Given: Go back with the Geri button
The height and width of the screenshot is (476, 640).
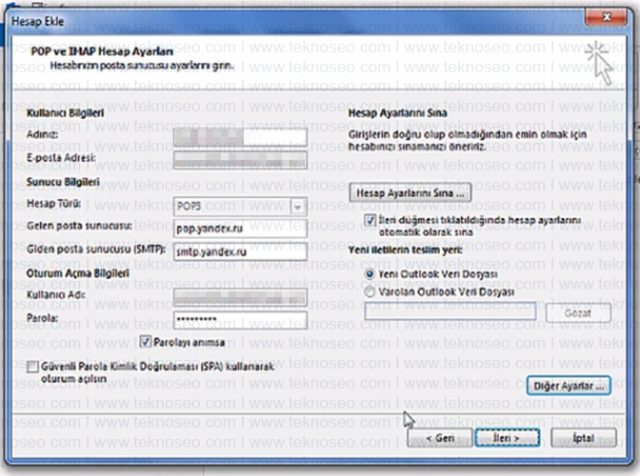Looking at the screenshot, I should tap(440, 438).
